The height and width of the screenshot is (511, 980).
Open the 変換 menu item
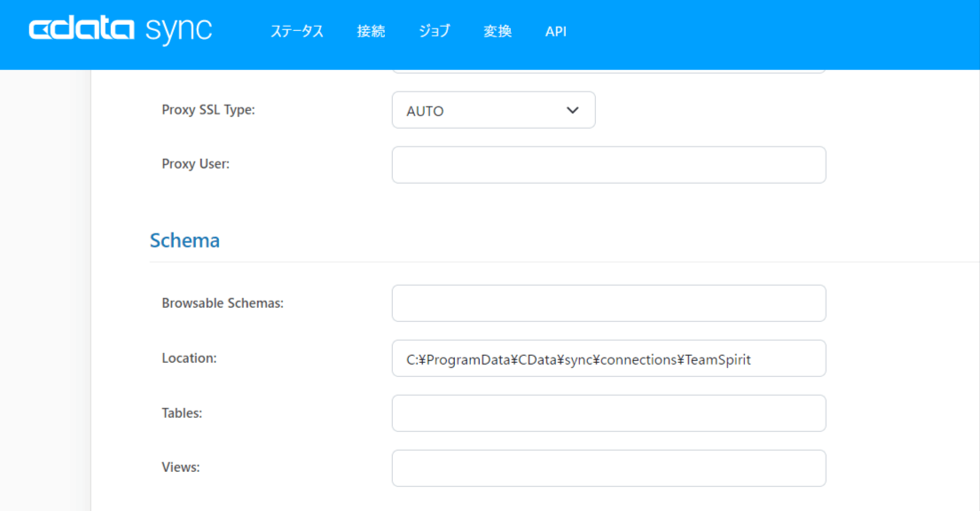pyautogui.click(x=498, y=31)
